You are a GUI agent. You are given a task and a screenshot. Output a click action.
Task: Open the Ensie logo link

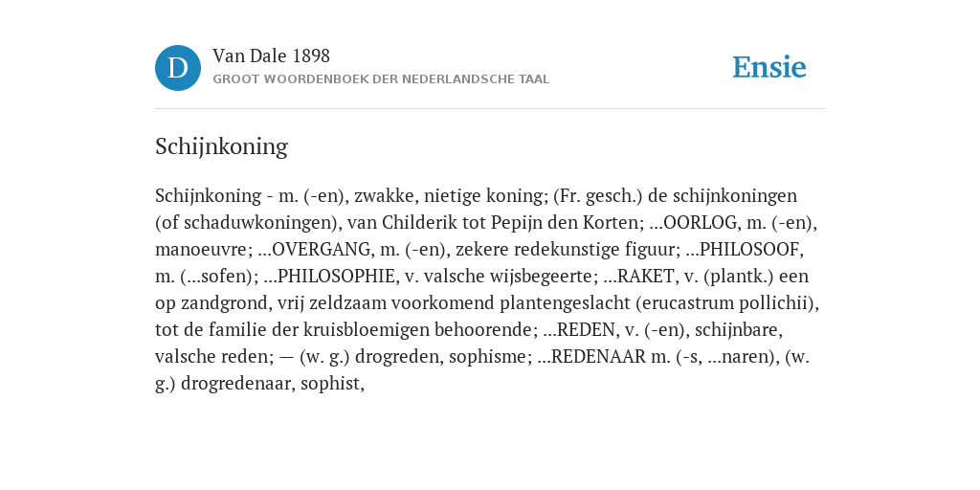(x=769, y=68)
